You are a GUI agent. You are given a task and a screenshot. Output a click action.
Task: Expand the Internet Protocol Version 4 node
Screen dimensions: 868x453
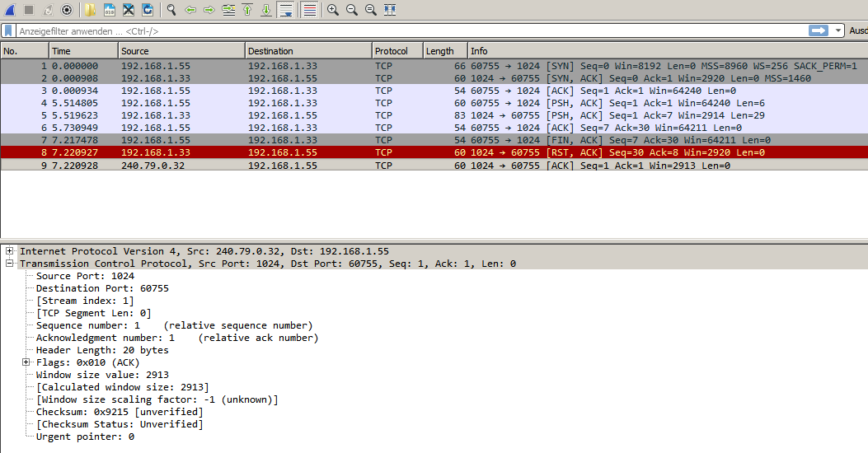click(9, 251)
